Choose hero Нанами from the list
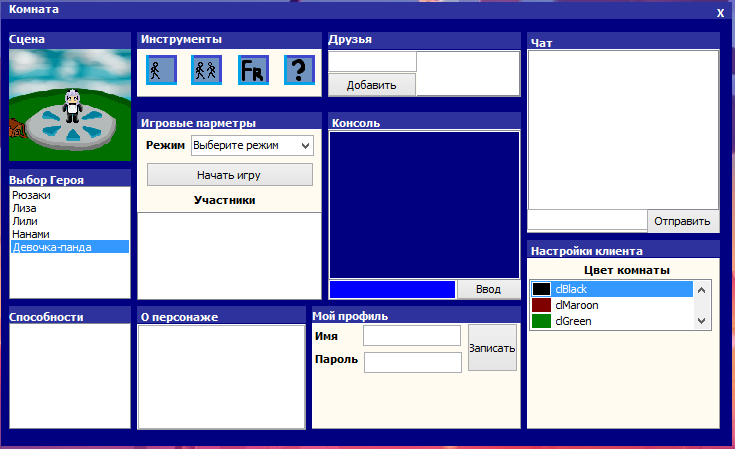 tap(70, 234)
